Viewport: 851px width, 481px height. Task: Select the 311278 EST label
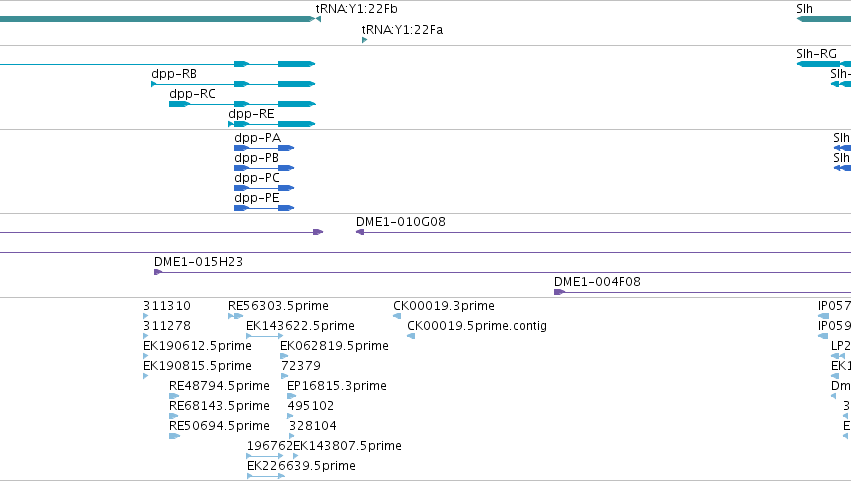tap(167, 326)
